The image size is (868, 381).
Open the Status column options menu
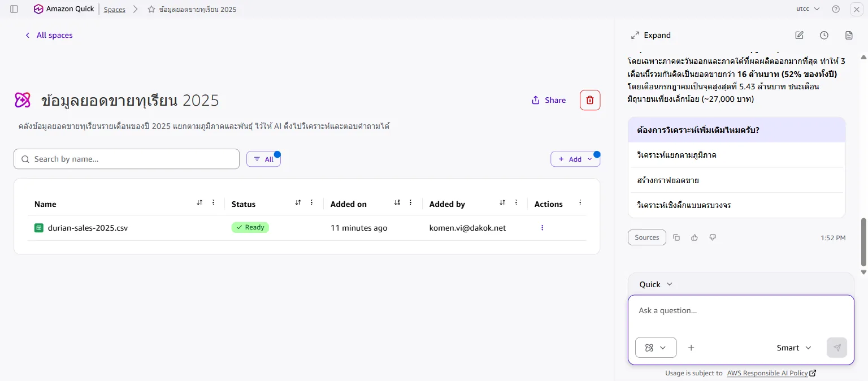312,203
